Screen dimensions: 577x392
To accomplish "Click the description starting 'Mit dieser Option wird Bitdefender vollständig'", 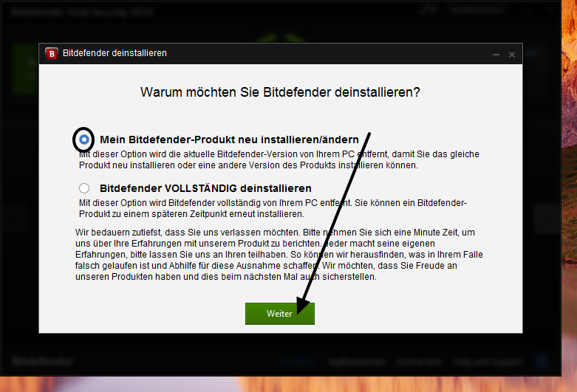I will pyautogui.click(x=273, y=208).
